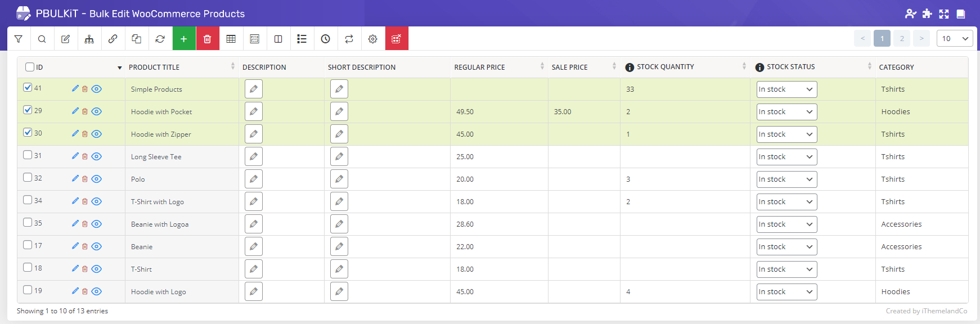Click the red trash delete toolbar button
The height and width of the screenshot is (324, 980).
click(208, 39)
